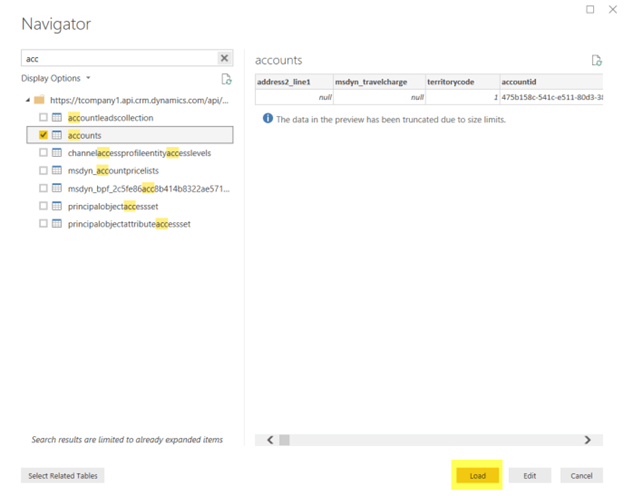
Task: Click the table icon beside principalobjectaccessset
Action: tap(57, 206)
